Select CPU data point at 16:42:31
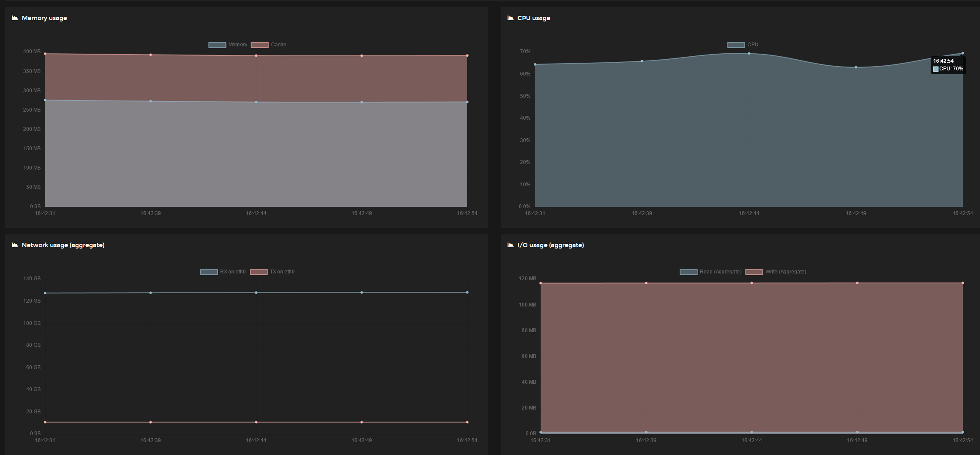The image size is (980, 455). [x=535, y=64]
